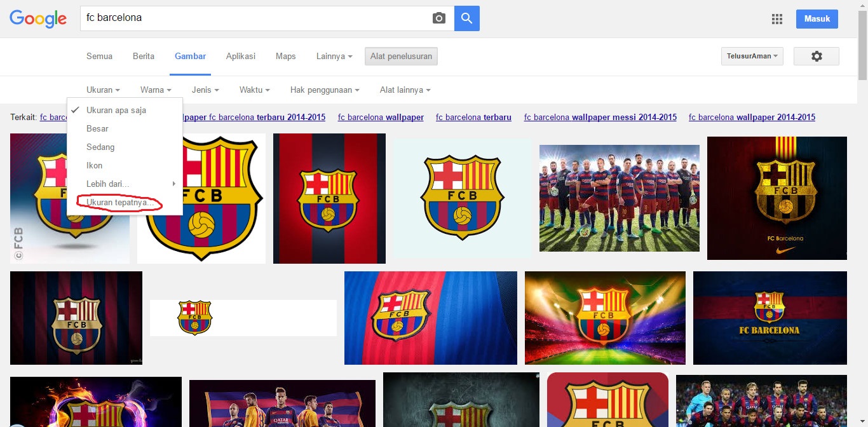Open the Maps tab

(x=286, y=56)
